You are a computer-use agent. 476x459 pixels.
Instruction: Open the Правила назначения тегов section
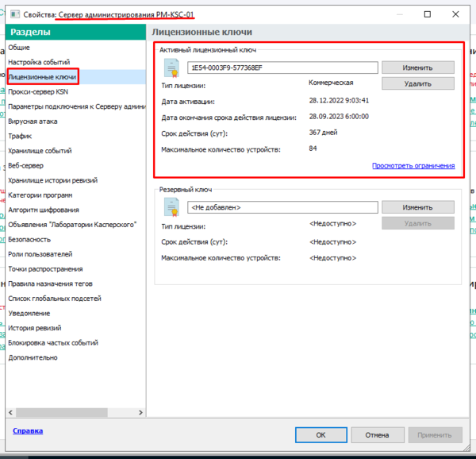pyautogui.click(x=50, y=283)
